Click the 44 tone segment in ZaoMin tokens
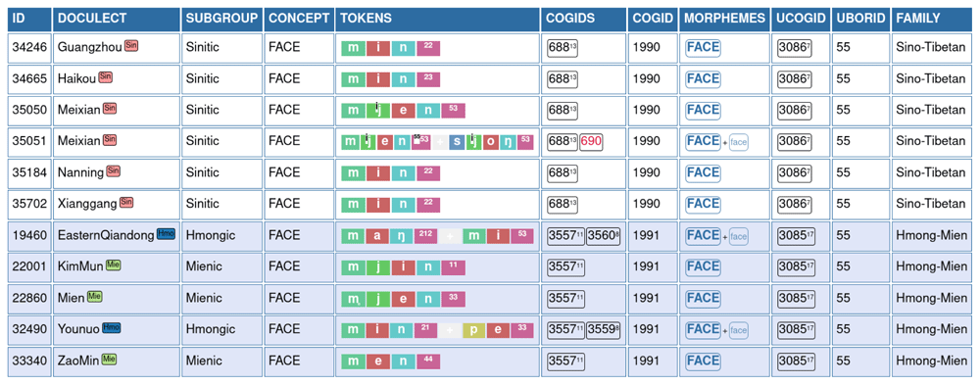This screenshot has height=385, width=980. click(428, 361)
